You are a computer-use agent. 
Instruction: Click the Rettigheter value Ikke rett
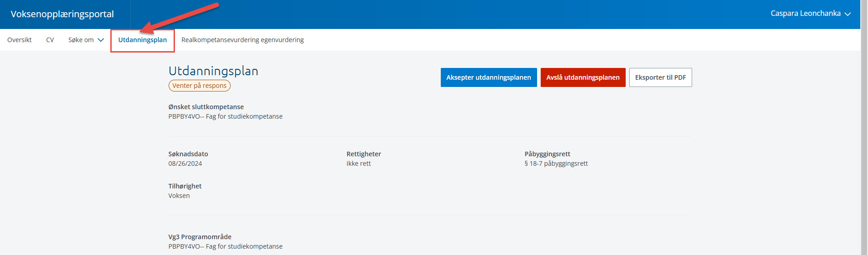pyautogui.click(x=359, y=164)
